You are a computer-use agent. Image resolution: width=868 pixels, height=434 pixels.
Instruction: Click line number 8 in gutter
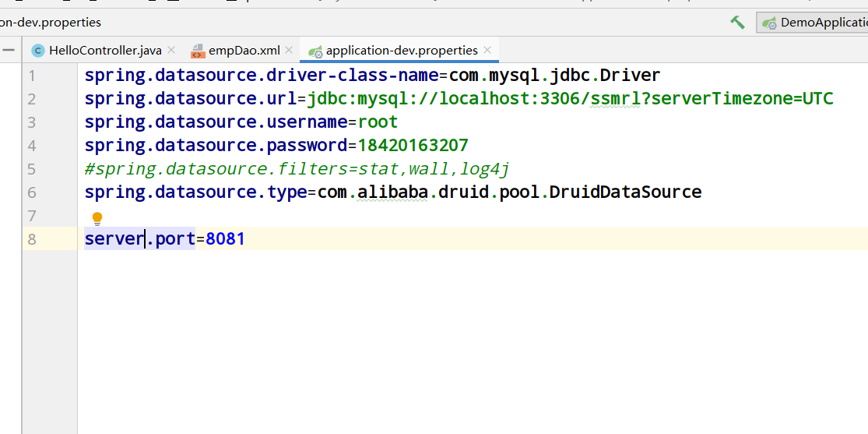point(32,239)
